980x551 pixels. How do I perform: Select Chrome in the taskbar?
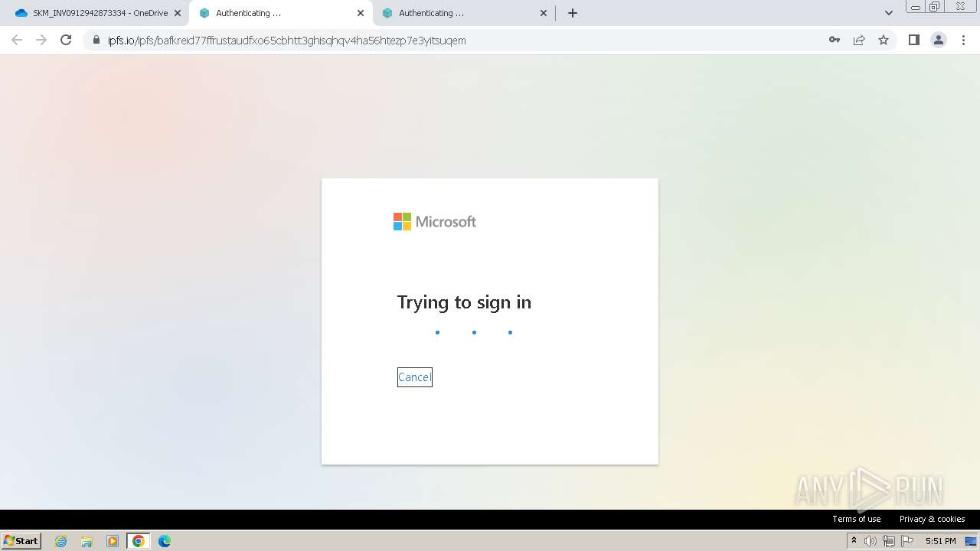[x=139, y=541]
